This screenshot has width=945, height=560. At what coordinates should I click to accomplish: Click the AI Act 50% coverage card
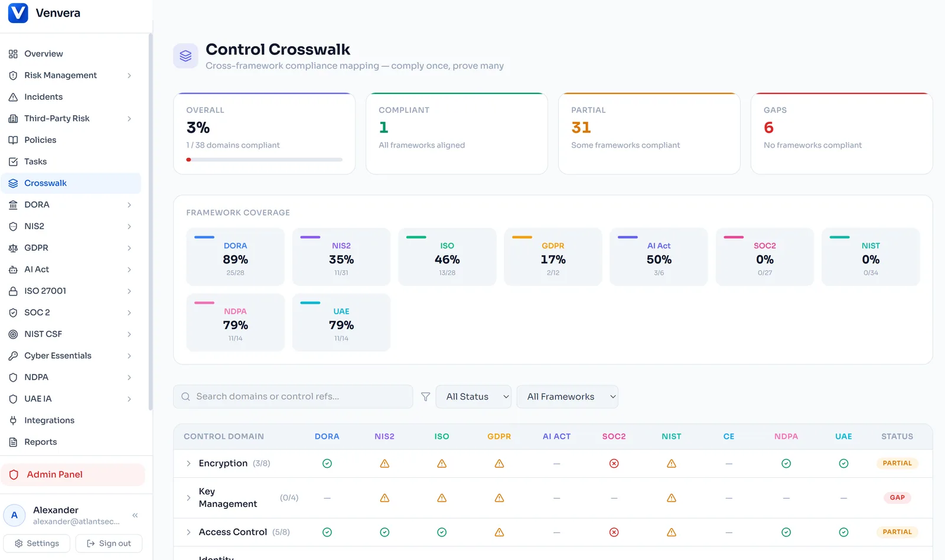coord(659,257)
